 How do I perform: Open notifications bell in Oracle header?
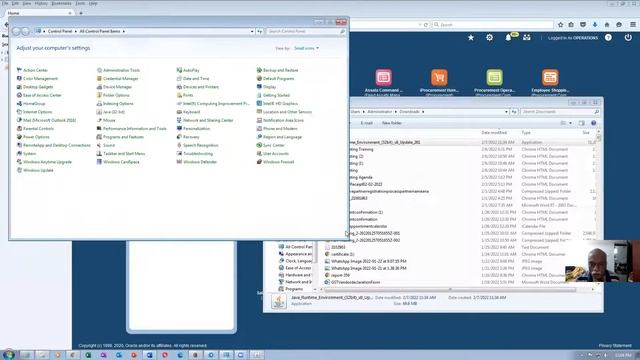coord(508,38)
